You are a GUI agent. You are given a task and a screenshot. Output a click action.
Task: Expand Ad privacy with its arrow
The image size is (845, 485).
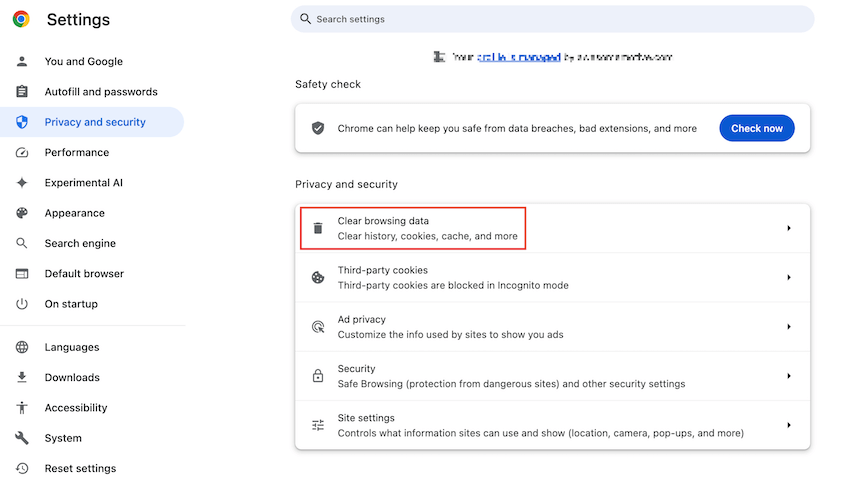tap(788, 327)
